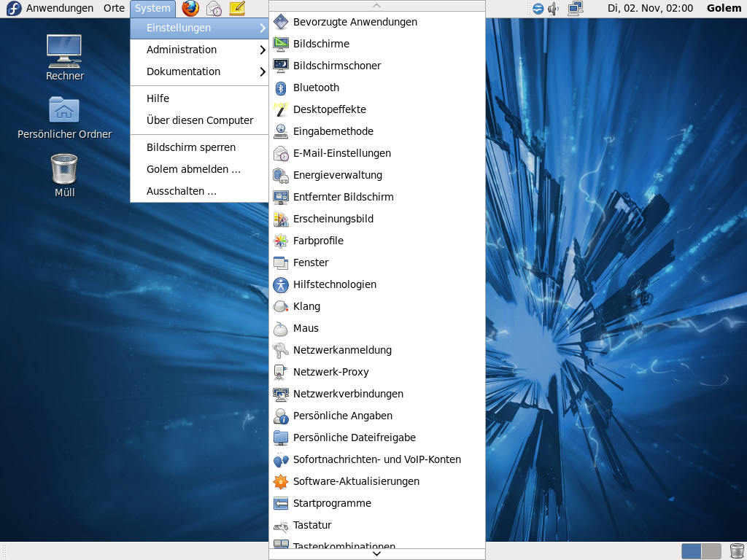
Task: Click the down scroll arrow of the settings list
Action: (x=376, y=553)
